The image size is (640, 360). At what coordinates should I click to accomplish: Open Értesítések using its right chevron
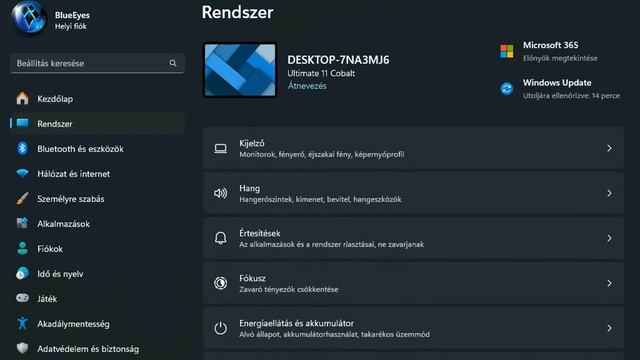point(609,238)
